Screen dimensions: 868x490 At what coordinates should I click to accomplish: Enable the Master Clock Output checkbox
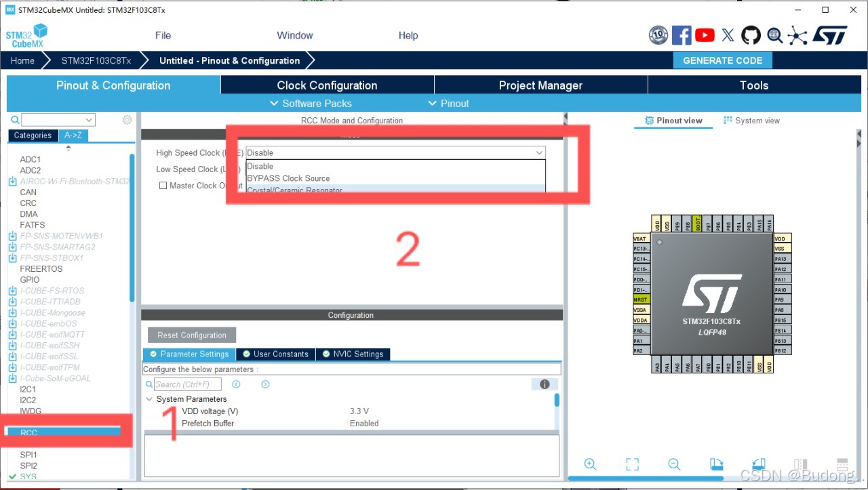click(163, 186)
